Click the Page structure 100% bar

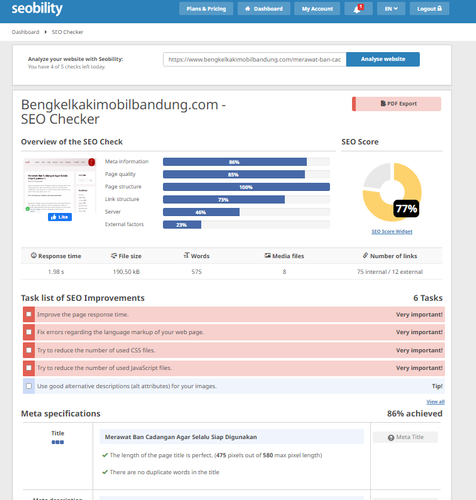(246, 187)
